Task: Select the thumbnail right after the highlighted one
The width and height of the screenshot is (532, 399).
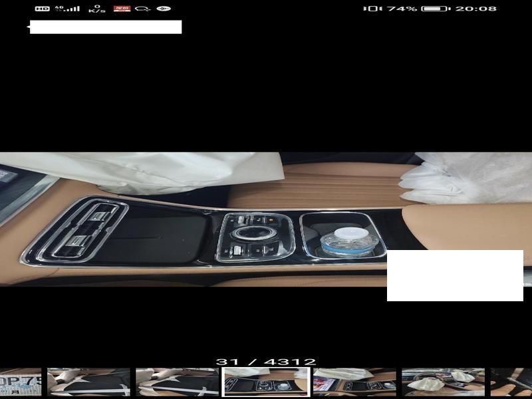Action: point(354,382)
